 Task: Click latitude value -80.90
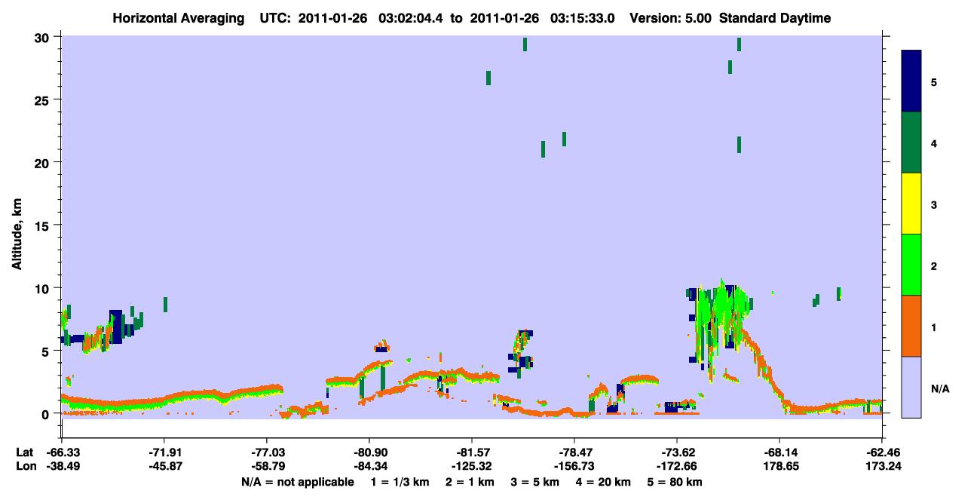pyautogui.click(x=369, y=452)
